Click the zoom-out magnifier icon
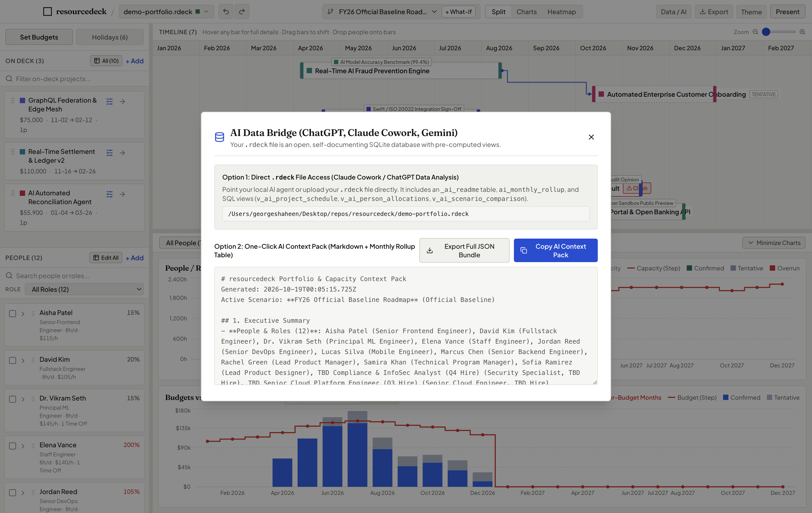Screen dimensions: 812x513 pos(755,32)
